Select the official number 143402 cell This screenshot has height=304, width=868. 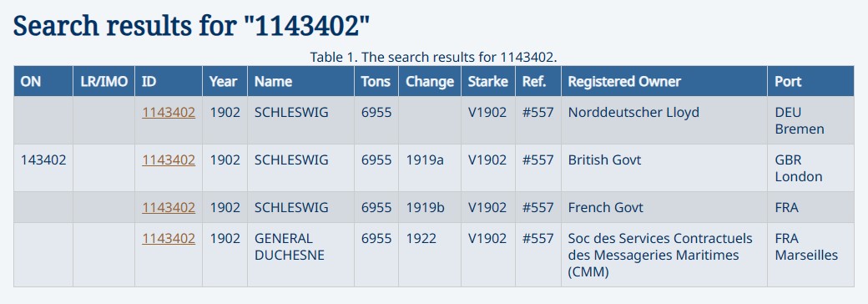43,169
